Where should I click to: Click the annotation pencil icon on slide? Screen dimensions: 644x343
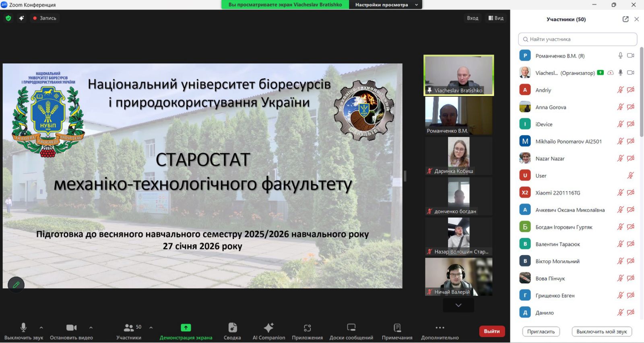16,285
